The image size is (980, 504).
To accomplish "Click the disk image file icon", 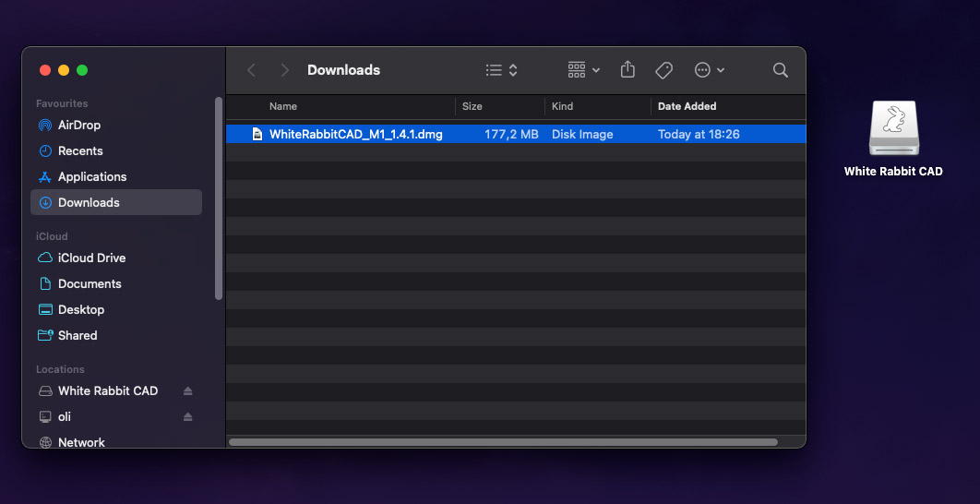I will pos(257,134).
